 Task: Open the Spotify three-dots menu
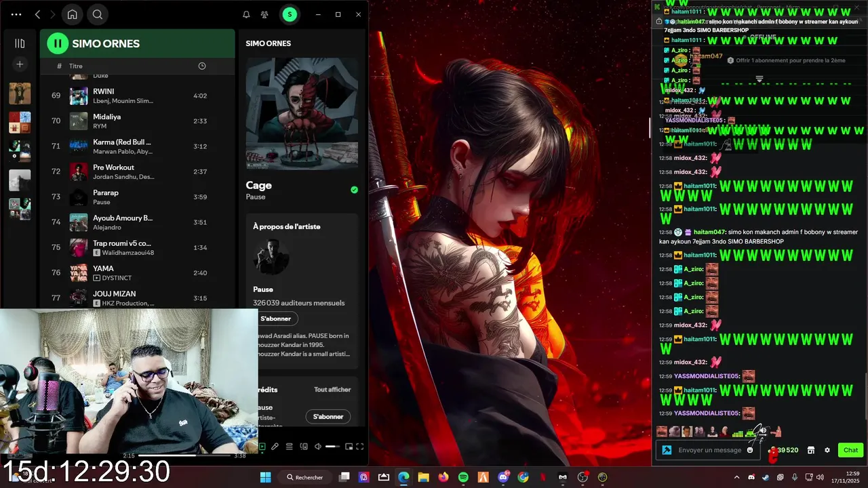[x=16, y=14]
